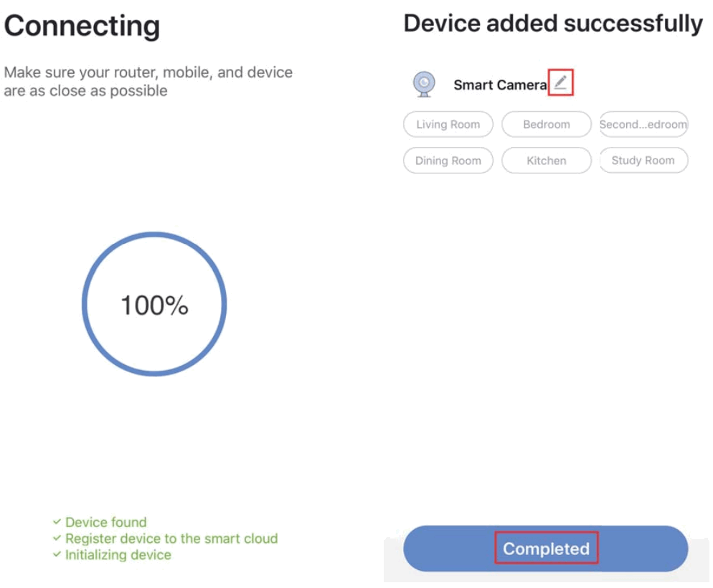Screen dimensions: 713x588
Task: Click the router proximity instruction text
Action: click(x=148, y=82)
